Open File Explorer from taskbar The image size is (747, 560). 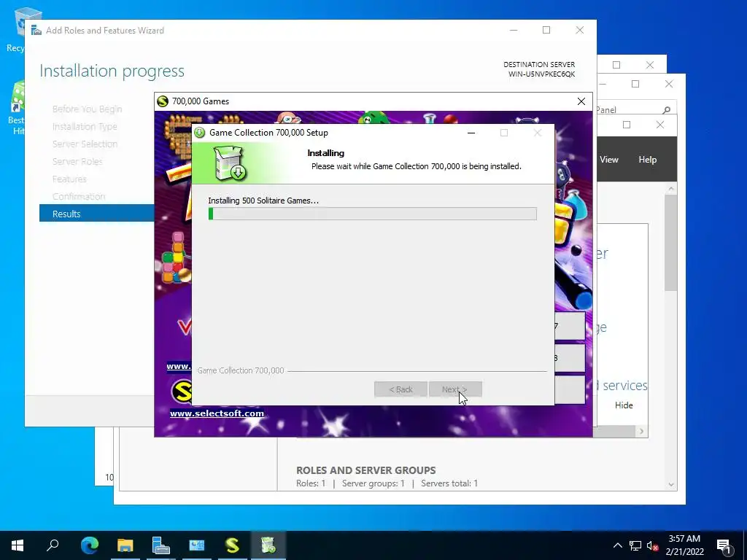125,545
